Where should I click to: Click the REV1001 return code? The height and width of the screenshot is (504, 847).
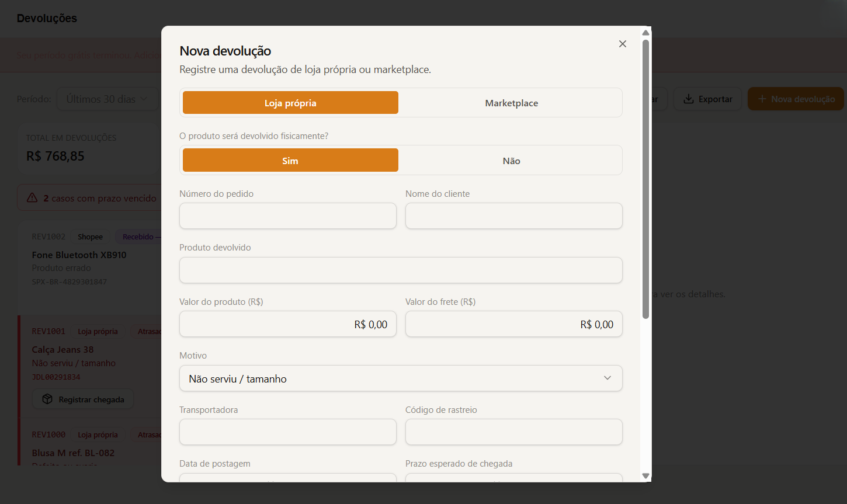[x=48, y=331]
